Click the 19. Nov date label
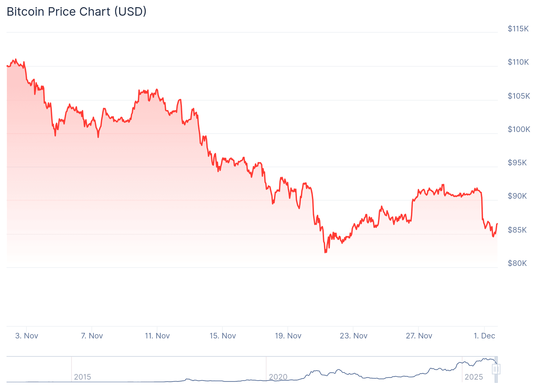This screenshot has width=537, height=392. pos(288,336)
